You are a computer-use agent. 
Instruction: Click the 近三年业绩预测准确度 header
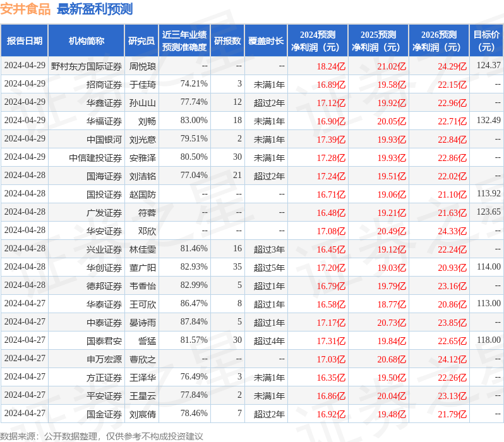pyautogui.click(x=184, y=41)
